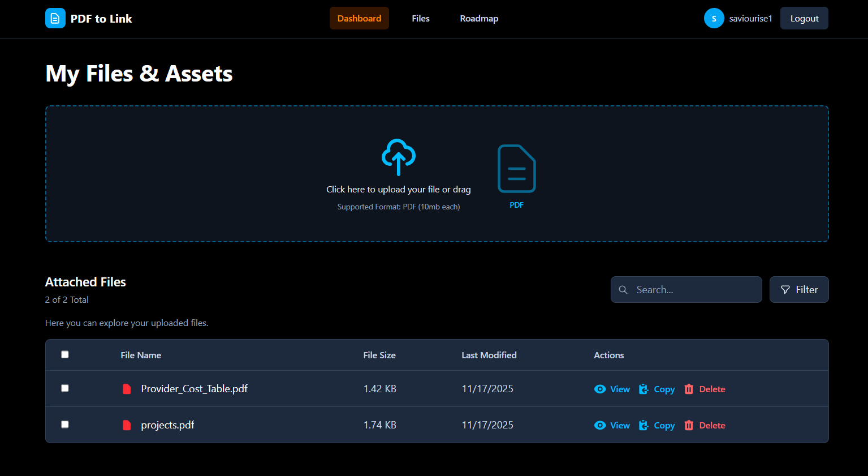
Task: Click the red file icon for projects.pdf
Action: point(127,425)
